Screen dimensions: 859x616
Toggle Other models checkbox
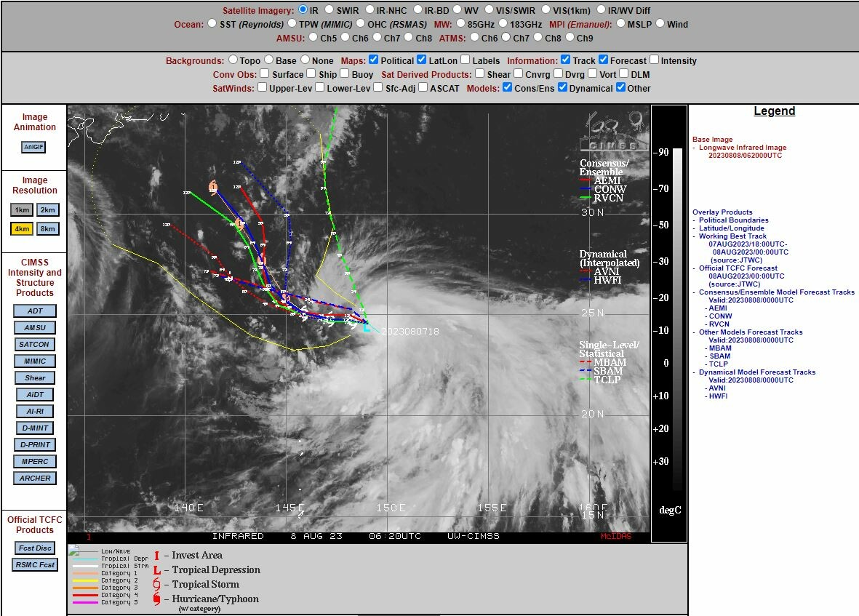click(620, 87)
